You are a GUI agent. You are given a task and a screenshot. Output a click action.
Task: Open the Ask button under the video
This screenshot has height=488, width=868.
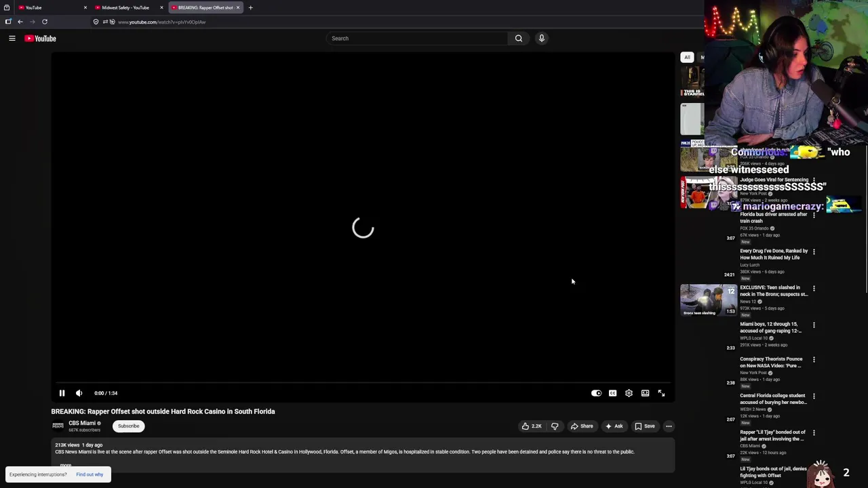coord(614,426)
